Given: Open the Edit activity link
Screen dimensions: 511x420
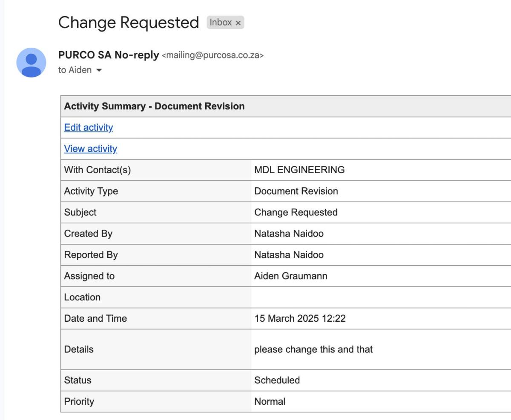Looking at the screenshot, I should (x=88, y=127).
